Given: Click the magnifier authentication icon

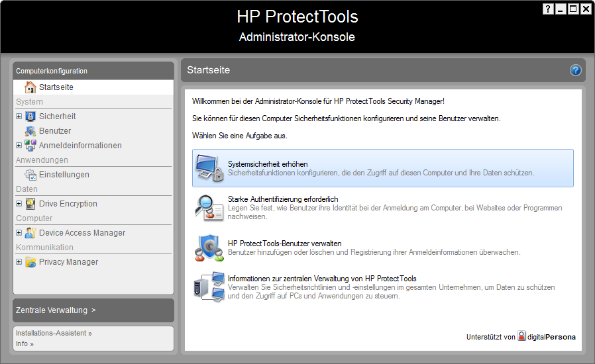Looking at the screenshot, I should pos(209,207).
